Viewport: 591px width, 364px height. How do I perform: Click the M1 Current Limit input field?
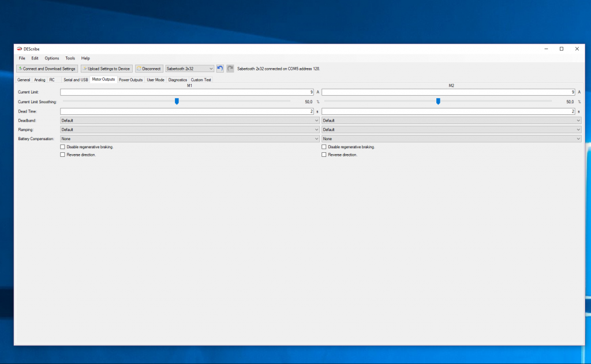[x=187, y=92]
